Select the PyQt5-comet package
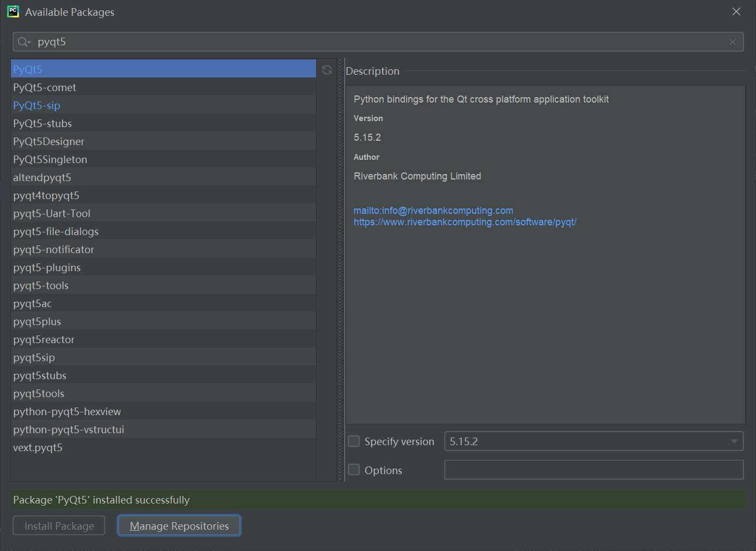The image size is (756, 551). [x=164, y=87]
